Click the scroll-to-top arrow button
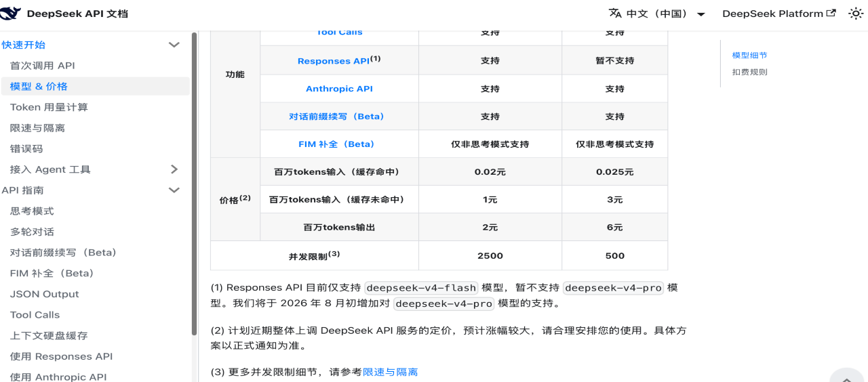The width and height of the screenshot is (868, 382). [x=846, y=377]
